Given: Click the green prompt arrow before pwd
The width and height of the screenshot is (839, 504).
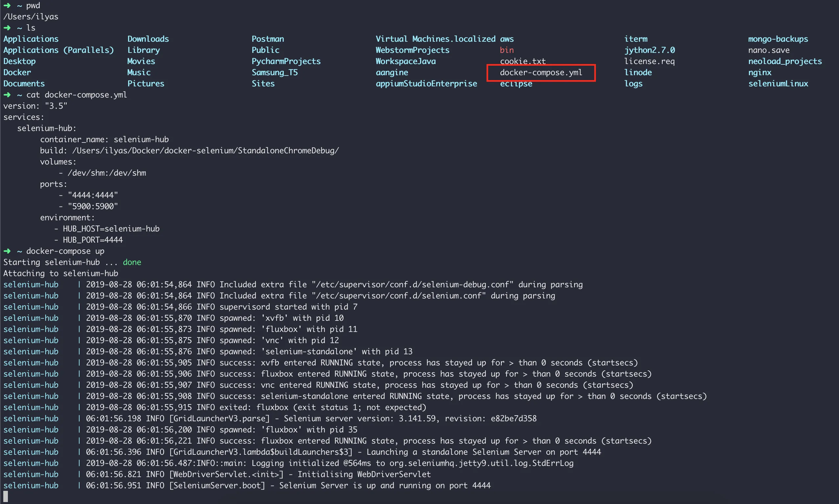Looking at the screenshot, I should coord(7,6).
